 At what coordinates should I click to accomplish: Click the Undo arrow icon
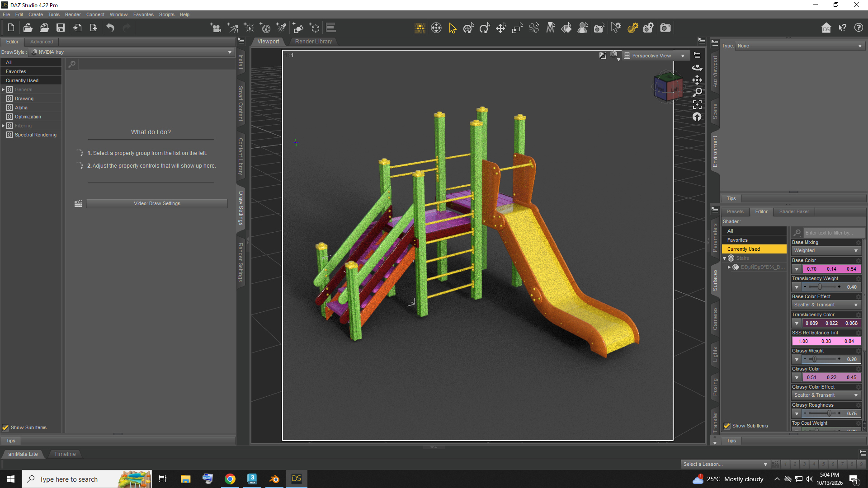110,28
